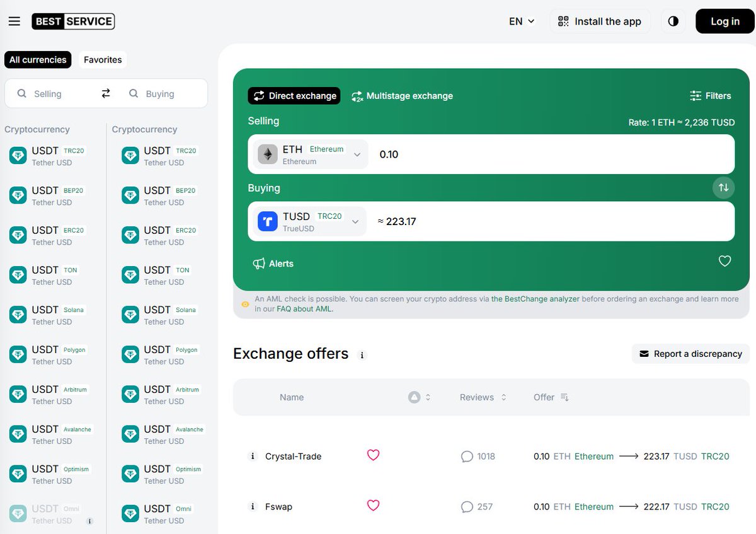Swap selling and buying currencies button
Viewport: 756px width, 534px height.
pyautogui.click(x=724, y=187)
